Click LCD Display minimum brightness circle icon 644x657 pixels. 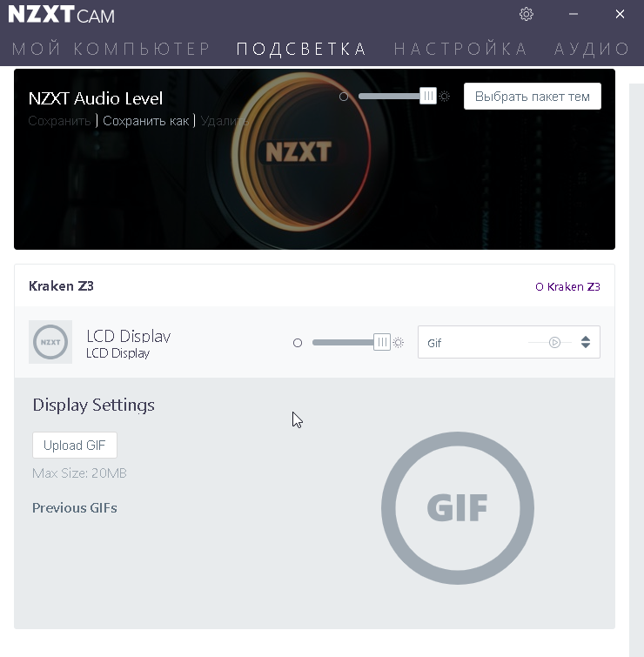[x=298, y=343]
